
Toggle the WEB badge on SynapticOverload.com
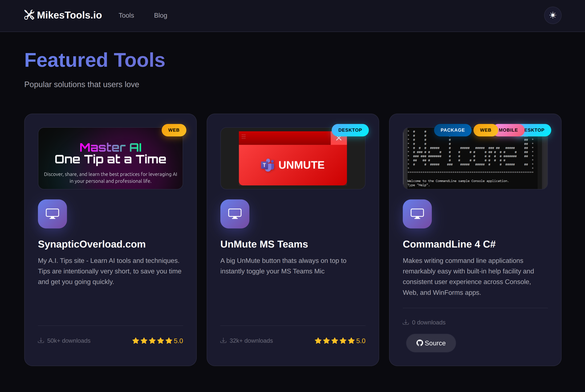tap(174, 130)
